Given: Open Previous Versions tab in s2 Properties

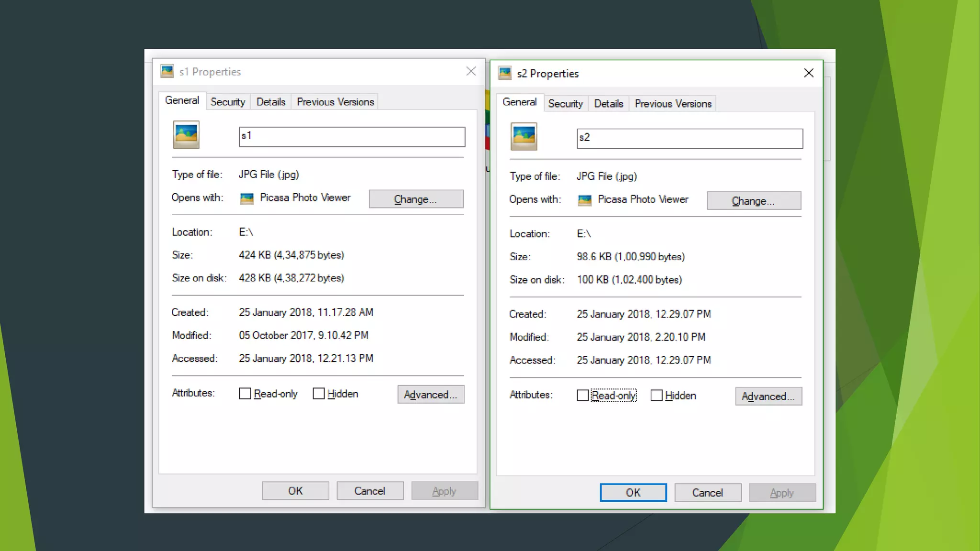Looking at the screenshot, I should (x=673, y=104).
